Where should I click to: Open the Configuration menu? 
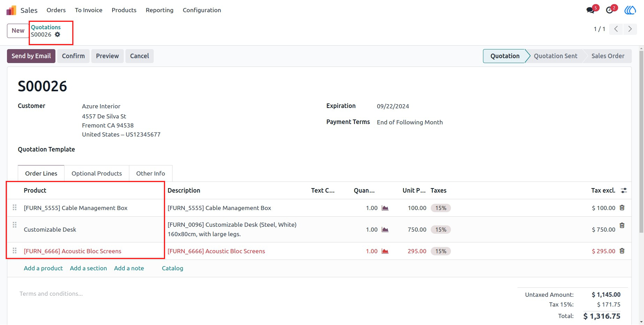pyautogui.click(x=202, y=10)
